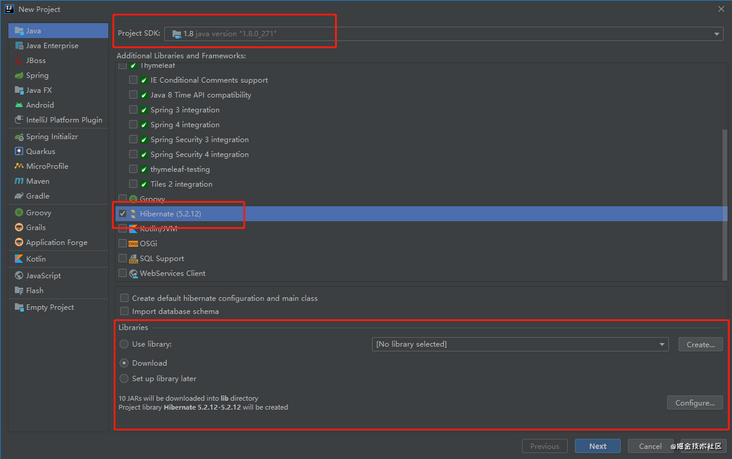
Task: Click the Application Forge icon
Action: (x=19, y=242)
